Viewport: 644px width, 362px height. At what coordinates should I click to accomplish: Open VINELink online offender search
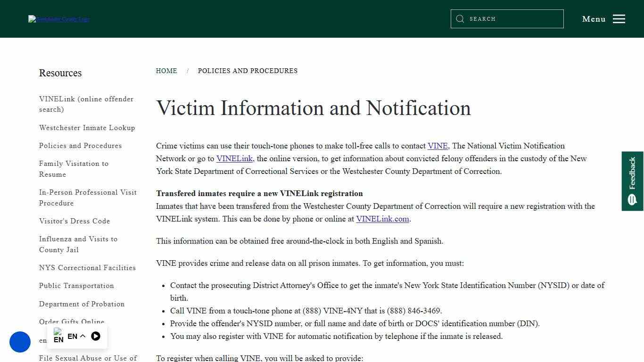pos(86,104)
